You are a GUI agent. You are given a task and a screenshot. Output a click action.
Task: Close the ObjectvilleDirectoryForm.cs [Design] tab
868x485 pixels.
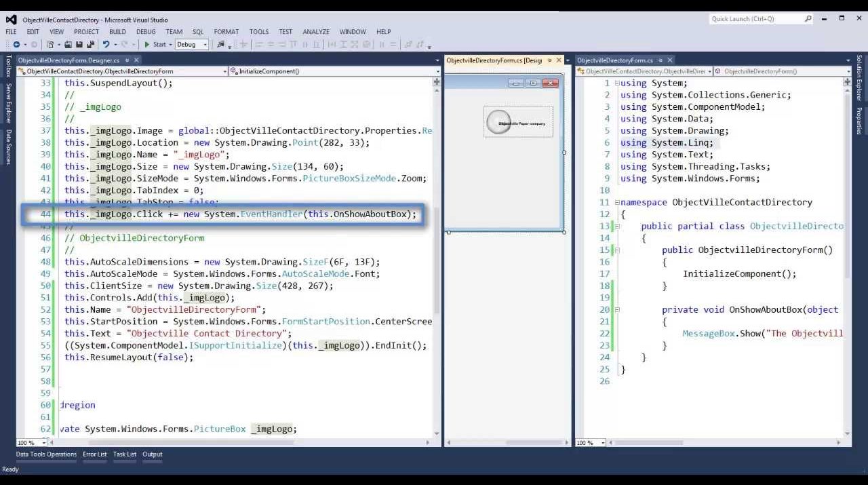tap(559, 60)
